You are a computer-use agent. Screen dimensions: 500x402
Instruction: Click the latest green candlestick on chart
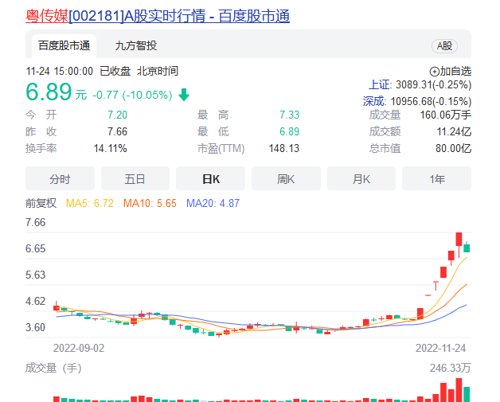[467, 248]
